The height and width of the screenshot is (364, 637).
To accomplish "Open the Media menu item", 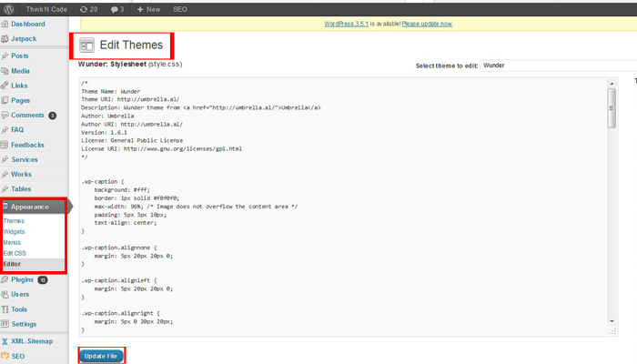I will pos(20,71).
